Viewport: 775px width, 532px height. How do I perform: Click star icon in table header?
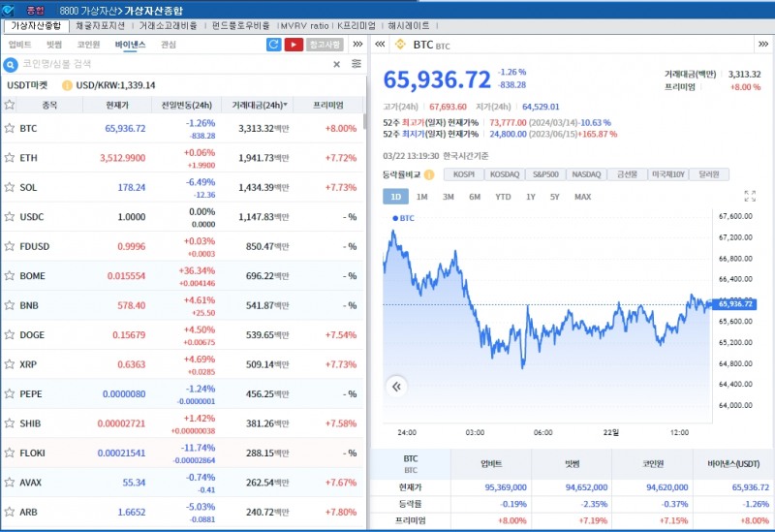pos(10,105)
